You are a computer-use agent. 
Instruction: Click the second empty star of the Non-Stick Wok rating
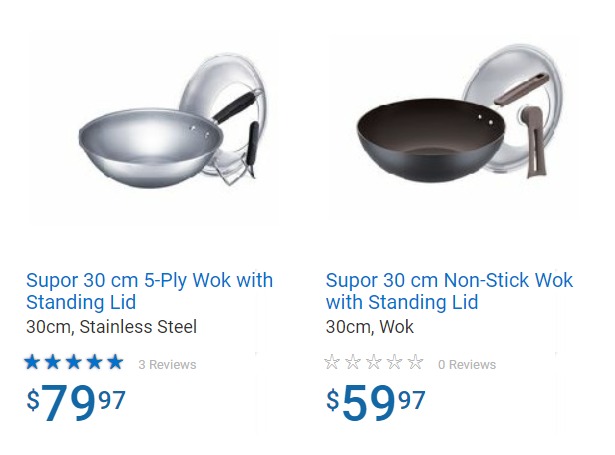[x=353, y=362]
